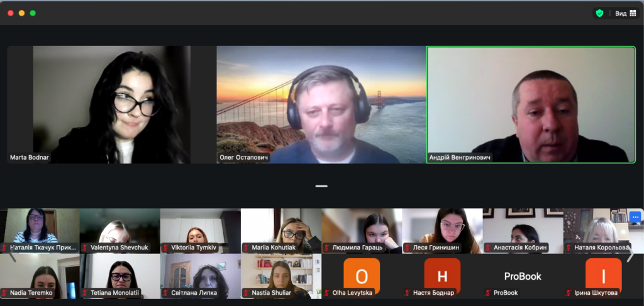Select Олег Остапович's video with bridge background
644x306 pixels.
coord(321,104)
